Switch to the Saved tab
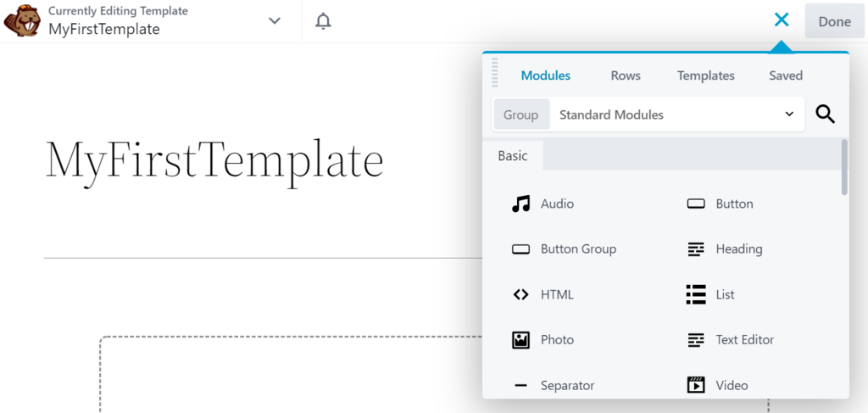868x413 pixels. [786, 75]
